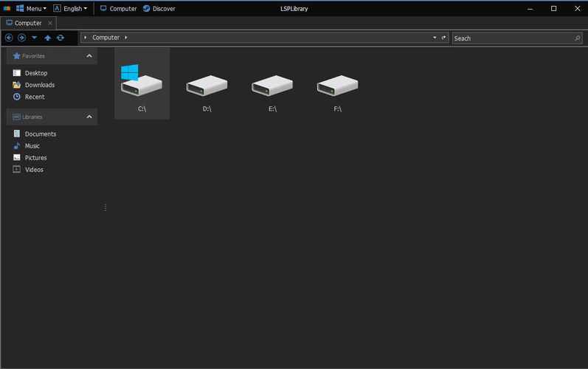Screen dimensions: 588x369
Task: Open navigation history dropdown arrow
Action: click(x=35, y=38)
